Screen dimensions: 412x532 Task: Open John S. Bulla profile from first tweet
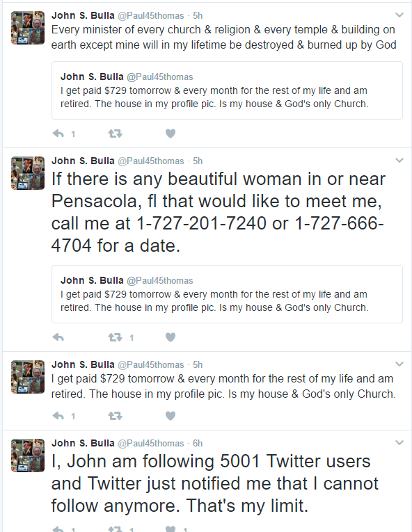pos(83,15)
